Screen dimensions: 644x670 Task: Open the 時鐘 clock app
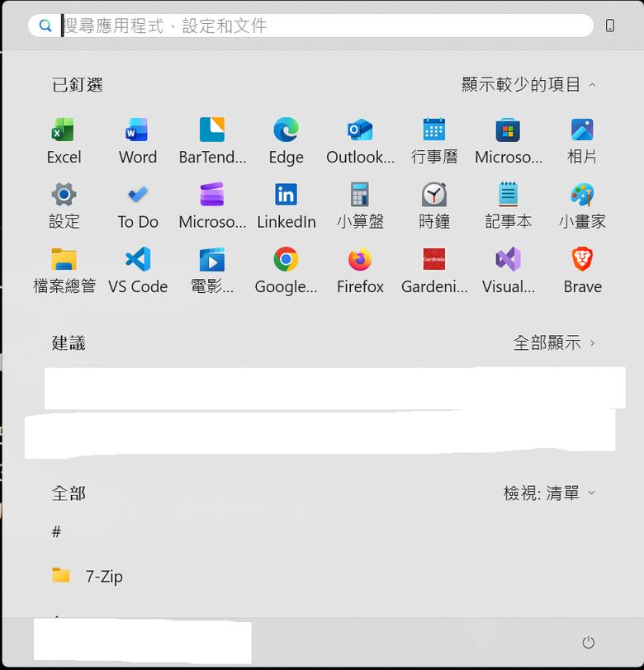click(x=434, y=205)
